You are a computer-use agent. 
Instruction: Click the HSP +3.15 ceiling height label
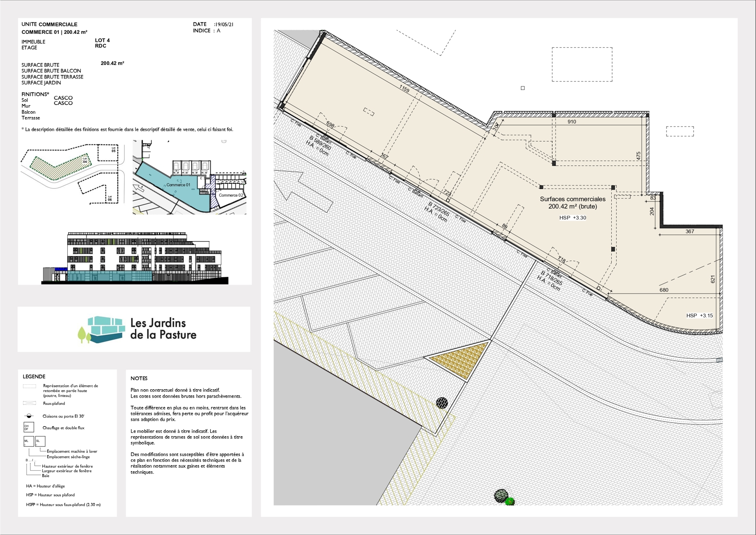(699, 316)
